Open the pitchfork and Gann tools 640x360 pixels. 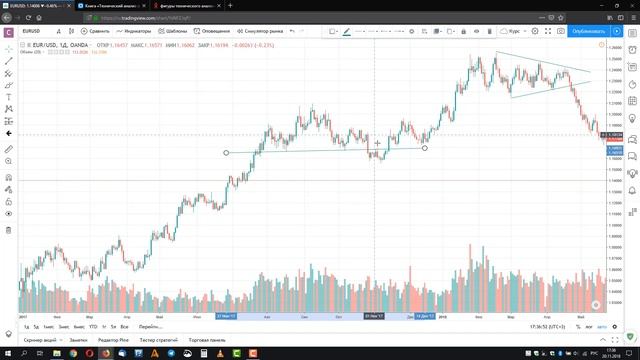coord(9,73)
